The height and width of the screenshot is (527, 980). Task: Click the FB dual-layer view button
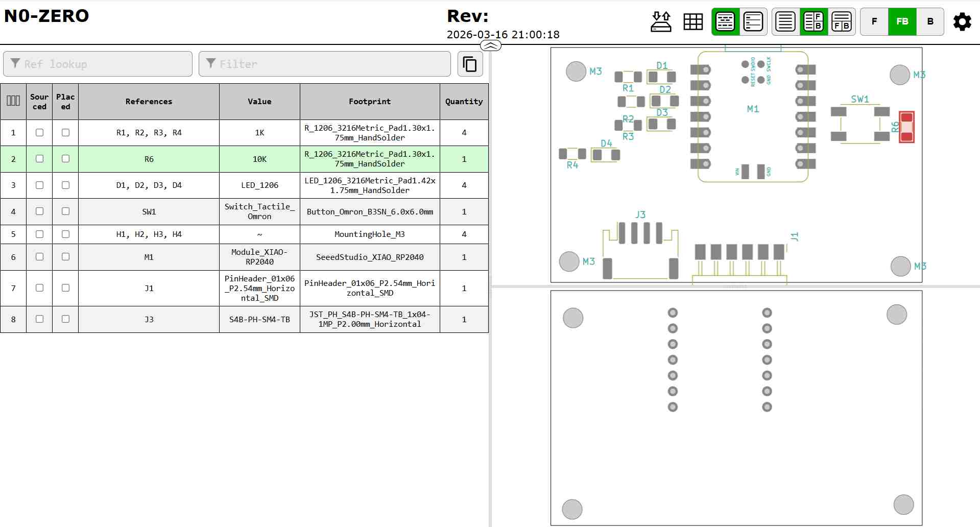pos(902,21)
